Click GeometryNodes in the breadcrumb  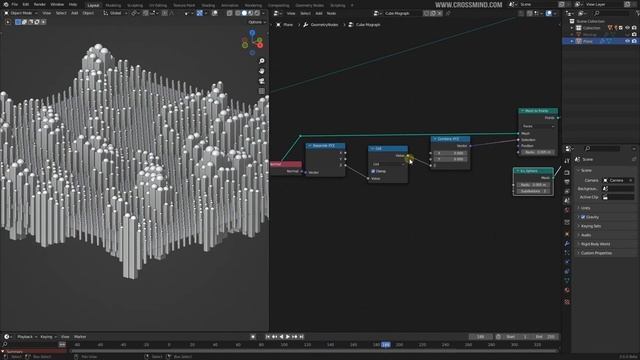point(324,25)
